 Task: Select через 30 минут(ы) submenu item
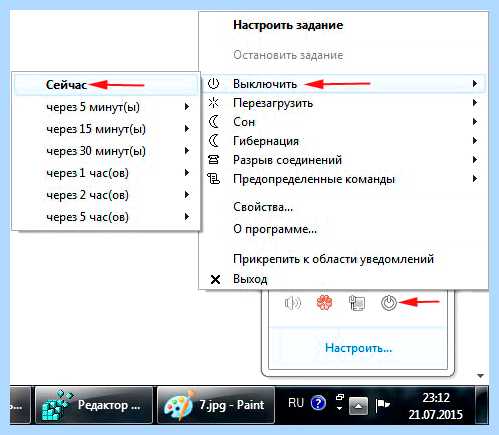click(106, 151)
